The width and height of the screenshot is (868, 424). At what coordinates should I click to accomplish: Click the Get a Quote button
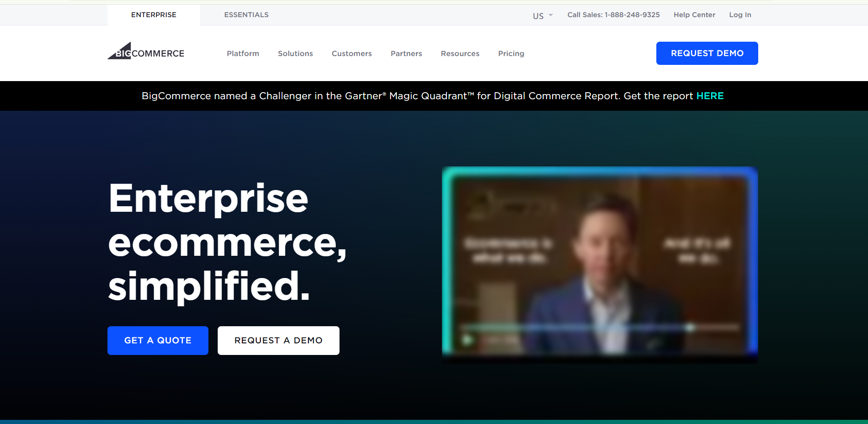(158, 341)
